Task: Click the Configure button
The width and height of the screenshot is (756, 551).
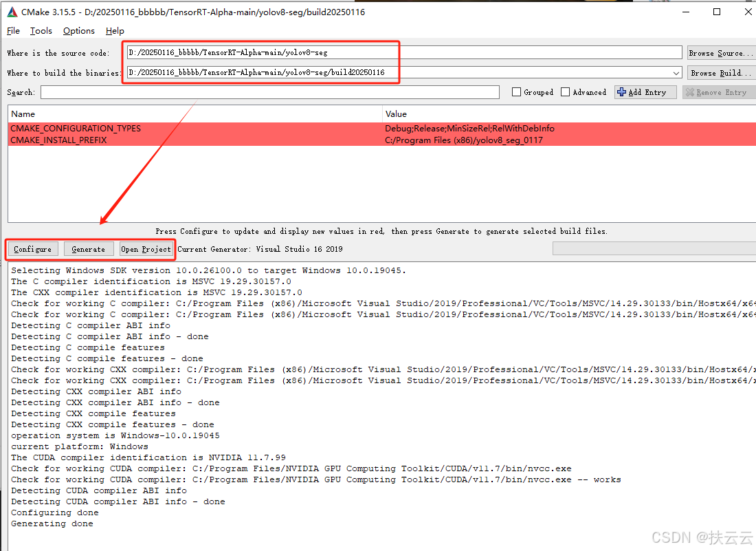Action: point(33,249)
